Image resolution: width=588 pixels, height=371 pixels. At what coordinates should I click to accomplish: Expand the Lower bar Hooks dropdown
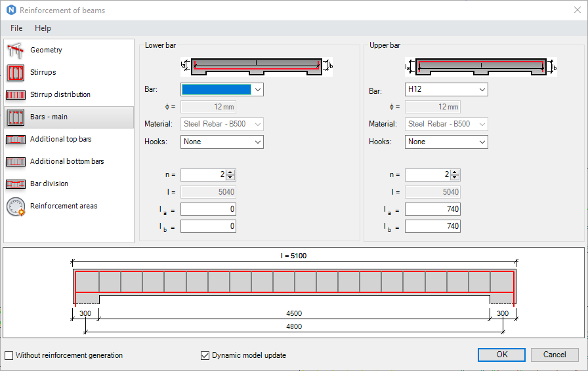tap(222, 142)
